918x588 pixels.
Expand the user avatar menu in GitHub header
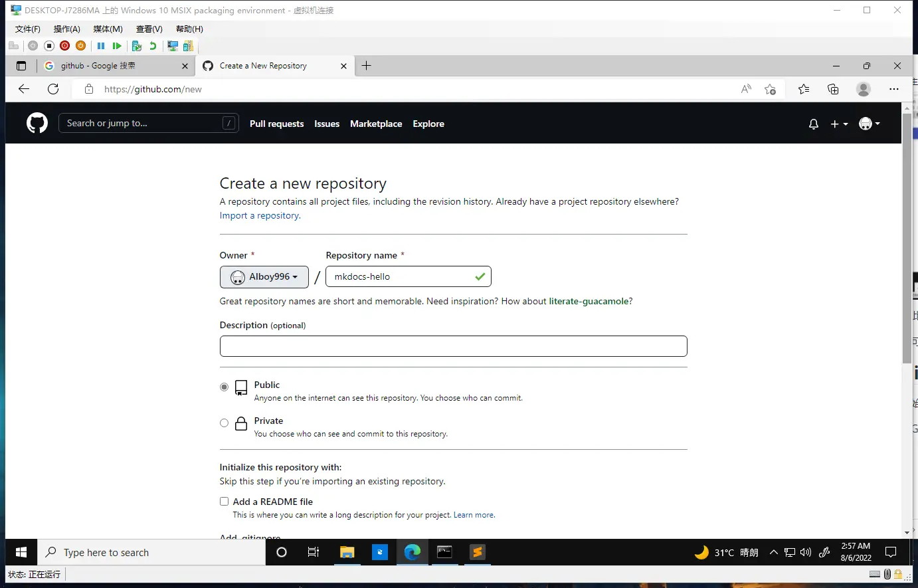(869, 124)
